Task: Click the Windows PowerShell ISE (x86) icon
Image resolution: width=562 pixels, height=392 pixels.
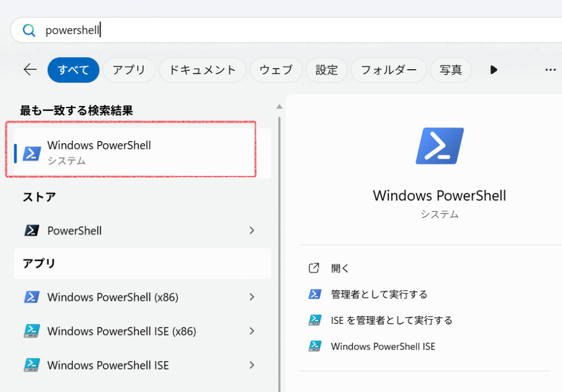Action: [32, 331]
